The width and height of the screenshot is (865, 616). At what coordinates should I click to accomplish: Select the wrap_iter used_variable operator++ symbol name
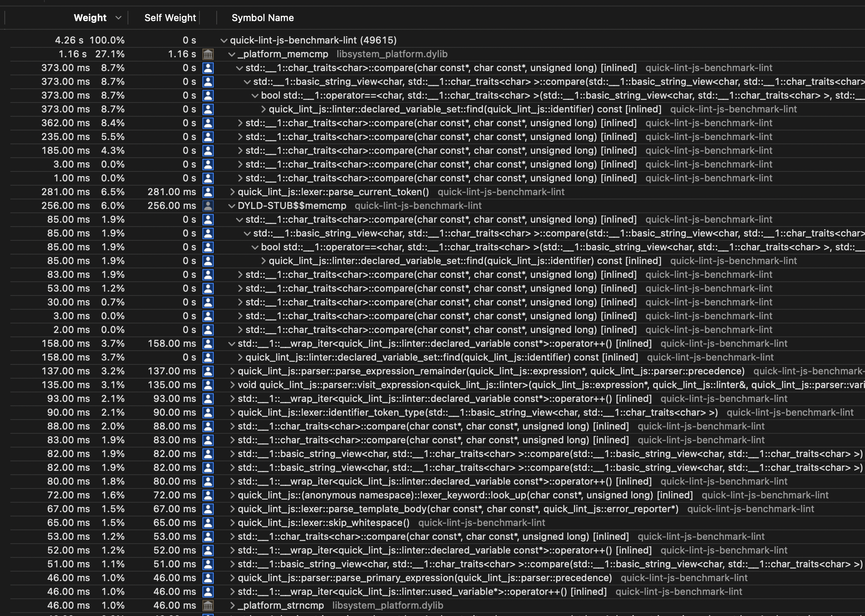click(422, 591)
